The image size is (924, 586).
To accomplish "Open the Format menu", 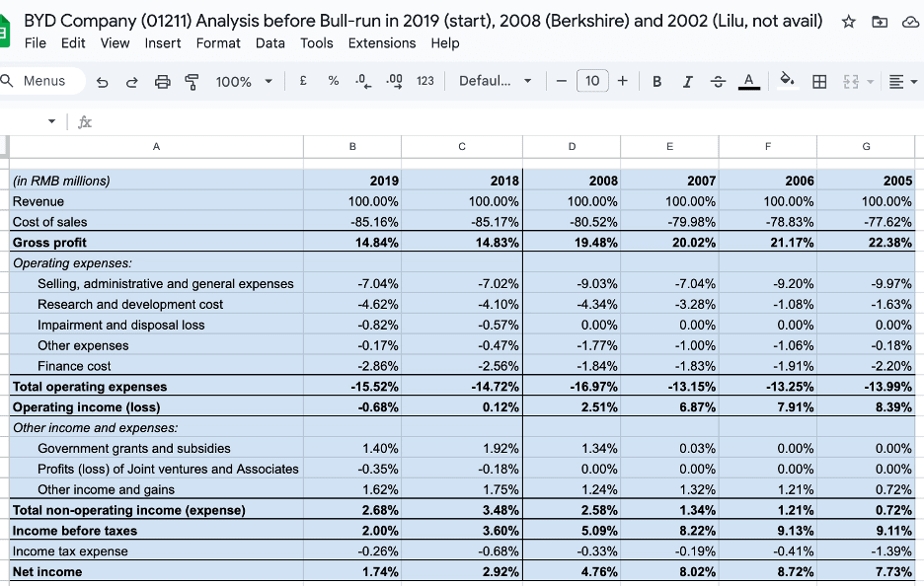I will click(x=218, y=43).
